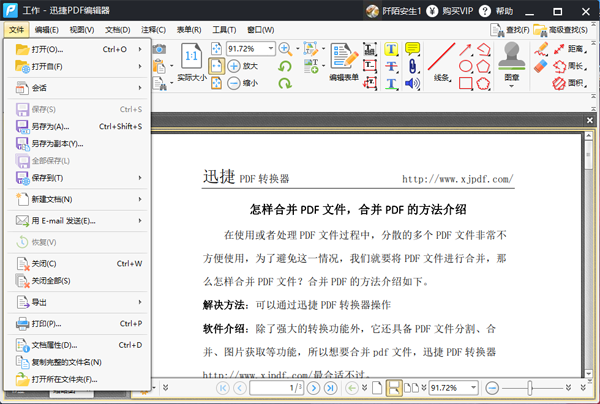600x404 pixels.
Task: Select the cloud shape tool
Action: pyautogui.click(x=483, y=83)
